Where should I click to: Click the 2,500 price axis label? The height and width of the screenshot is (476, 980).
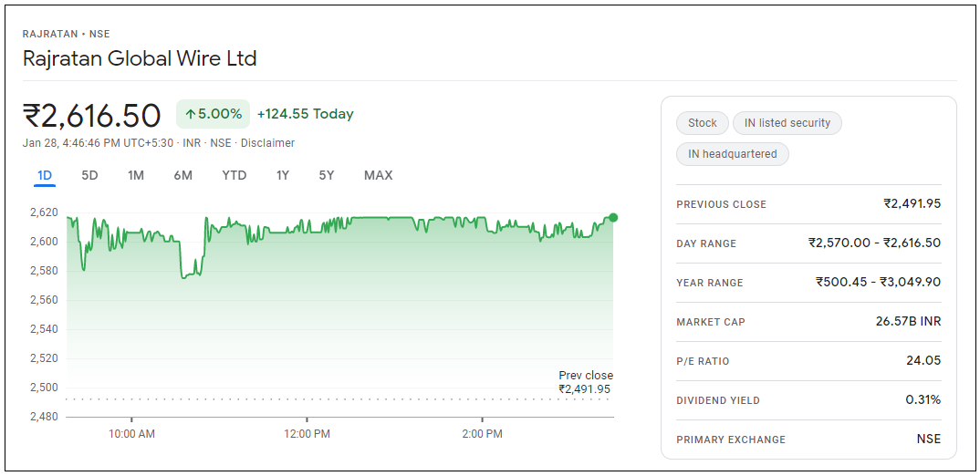[44, 388]
